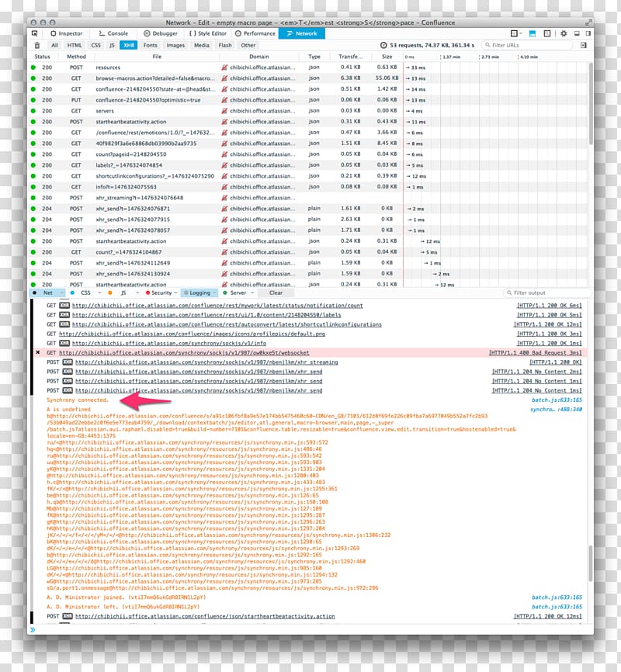Click the insecure lock icon on xhr_streaming row
The image size is (621, 672).
tap(224, 198)
